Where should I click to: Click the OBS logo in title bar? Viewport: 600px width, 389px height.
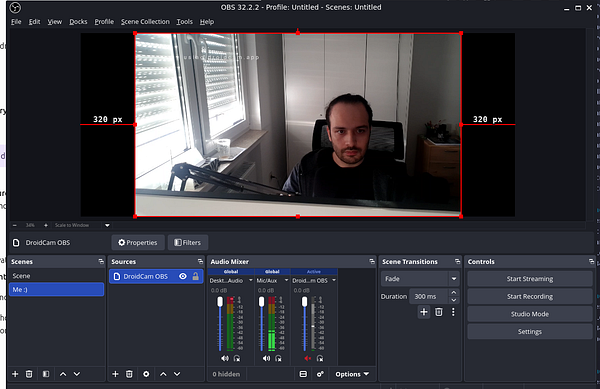(15, 7)
